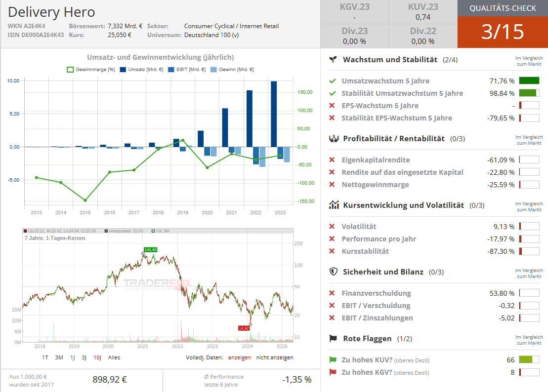Click the Delivery Hero title
548x392 pixels.
tap(51, 12)
